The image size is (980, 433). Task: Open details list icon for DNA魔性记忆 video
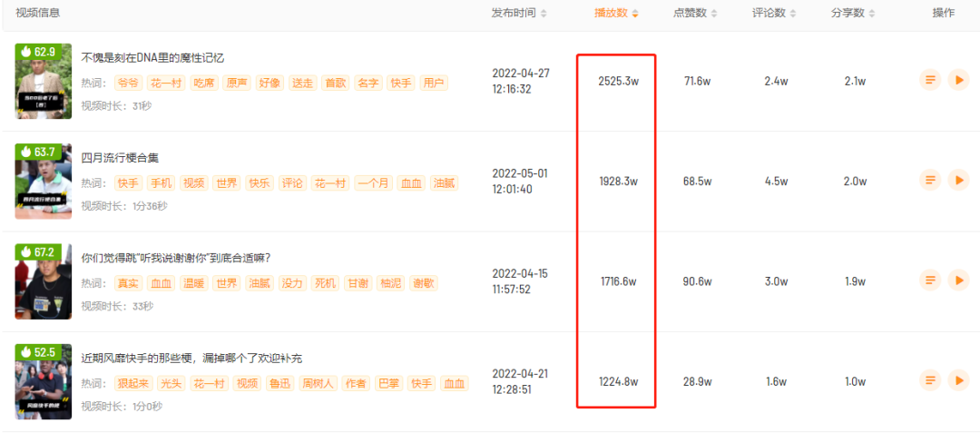930,80
